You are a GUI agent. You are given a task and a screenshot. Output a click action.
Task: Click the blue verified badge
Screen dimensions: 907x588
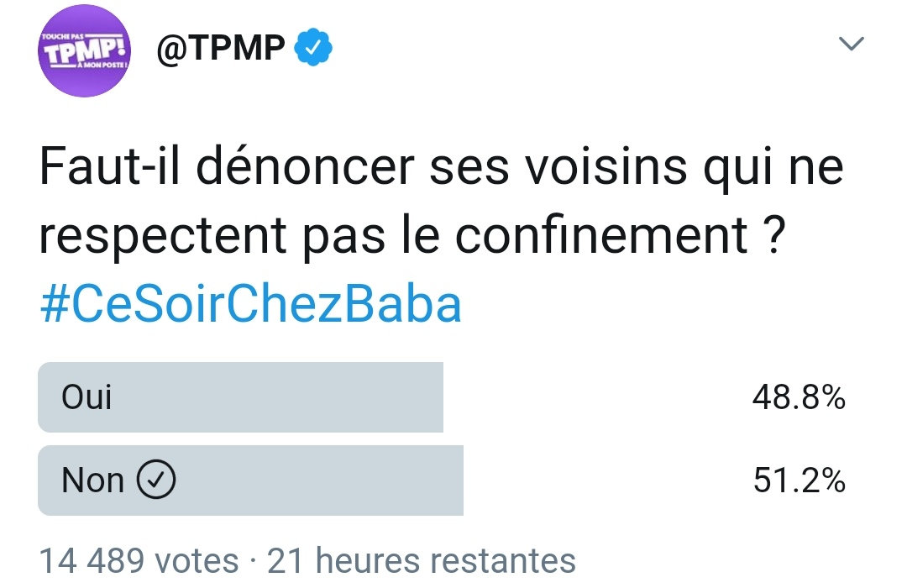pos(313,47)
